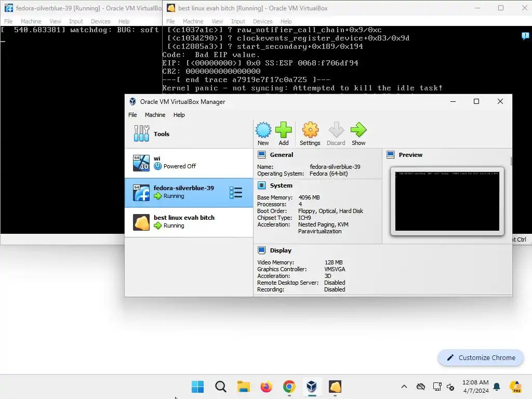
Task: Open Input menu in best linux evah window
Action: [x=238, y=21]
